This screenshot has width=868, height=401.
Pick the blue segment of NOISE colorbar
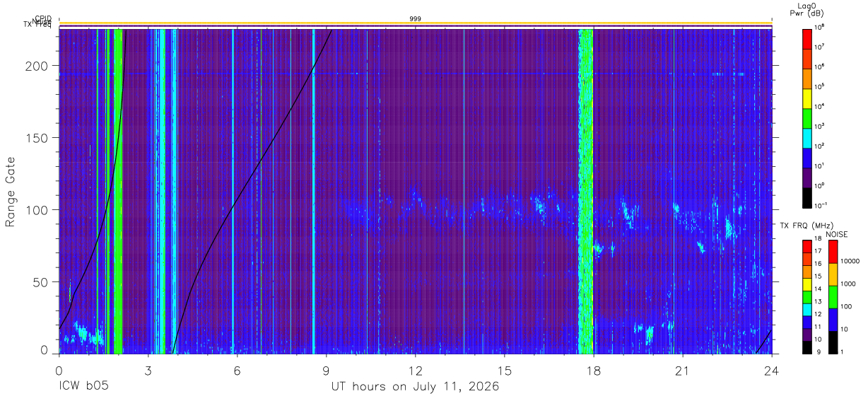tap(833, 319)
